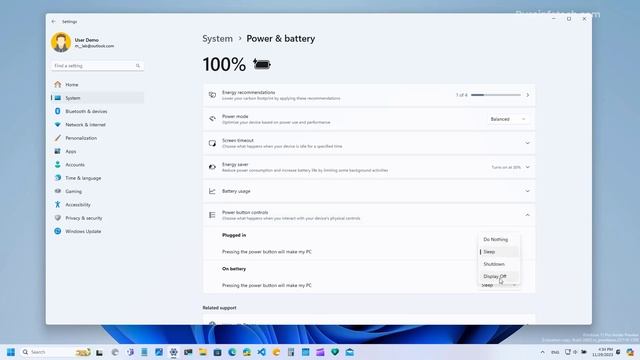This screenshot has height=360, width=640.
Task: Maximize the Settings window
Action: (x=569, y=19)
